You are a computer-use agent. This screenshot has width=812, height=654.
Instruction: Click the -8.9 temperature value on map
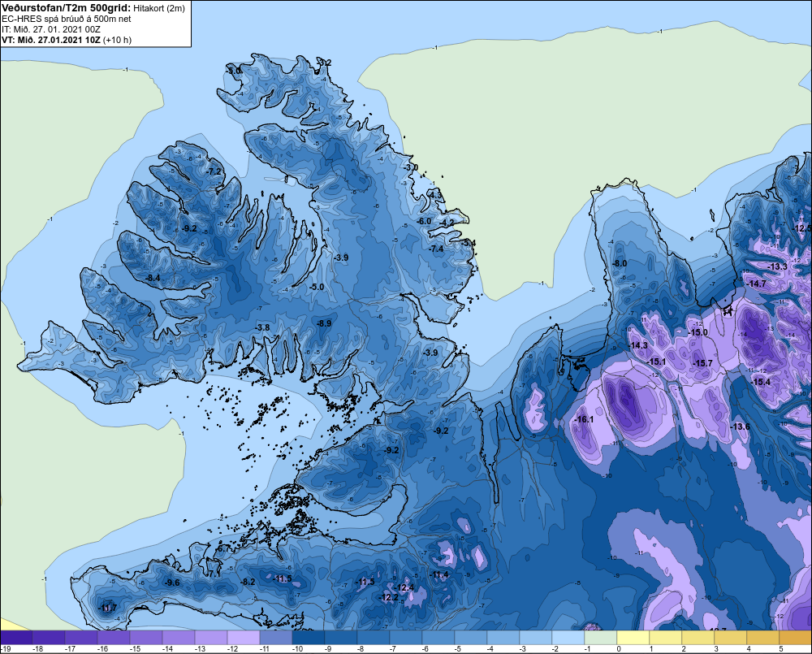[323, 323]
